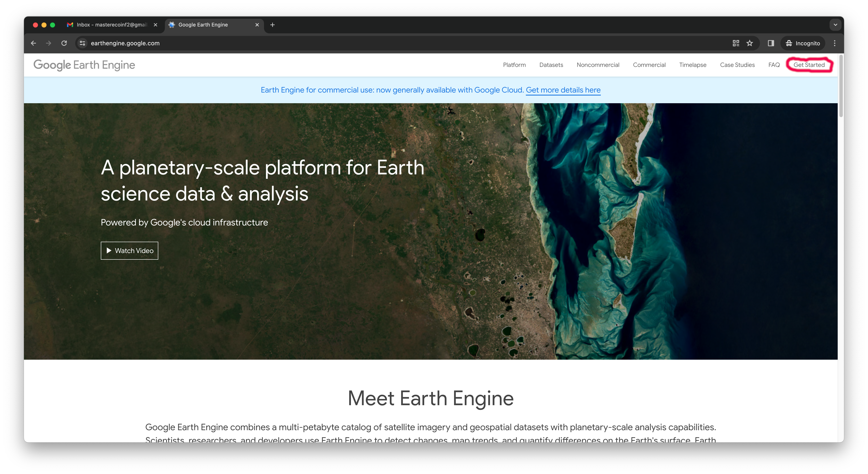The width and height of the screenshot is (868, 474).
Task: Expand the tab search dropdown arrow
Action: point(835,25)
